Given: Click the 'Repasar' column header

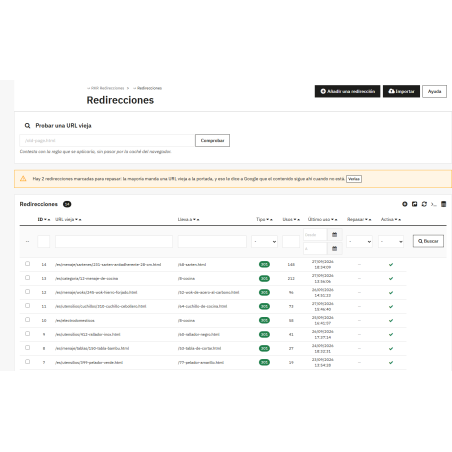Looking at the screenshot, I should coord(355,219).
